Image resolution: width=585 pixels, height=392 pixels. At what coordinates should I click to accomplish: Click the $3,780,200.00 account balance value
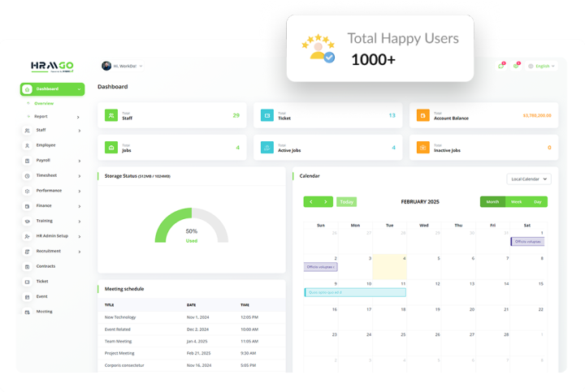[537, 115]
